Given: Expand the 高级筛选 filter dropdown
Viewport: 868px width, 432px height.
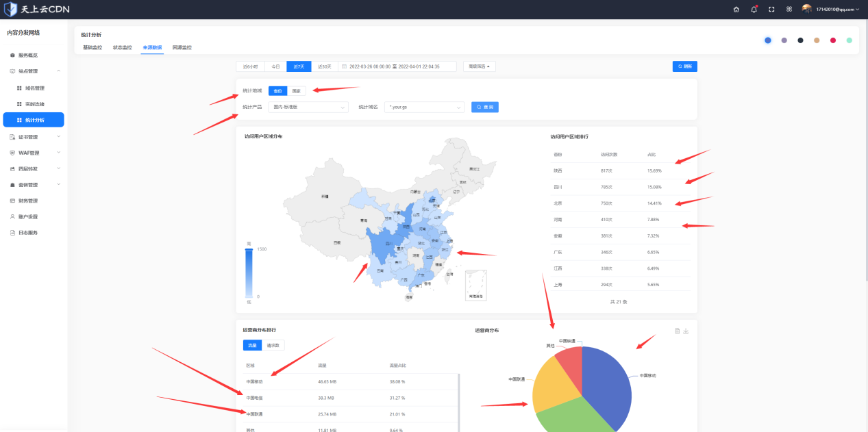Looking at the screenshot, I should [480, 66].
